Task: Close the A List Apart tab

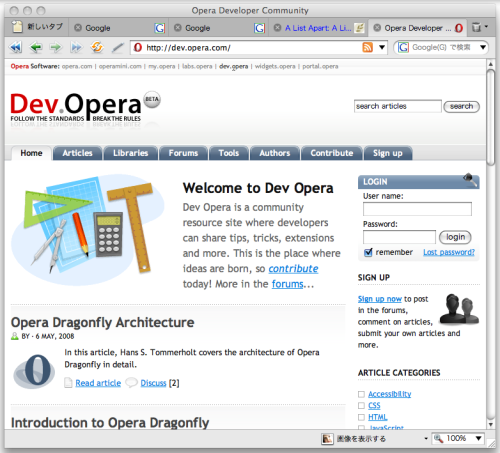Action: 277,28
